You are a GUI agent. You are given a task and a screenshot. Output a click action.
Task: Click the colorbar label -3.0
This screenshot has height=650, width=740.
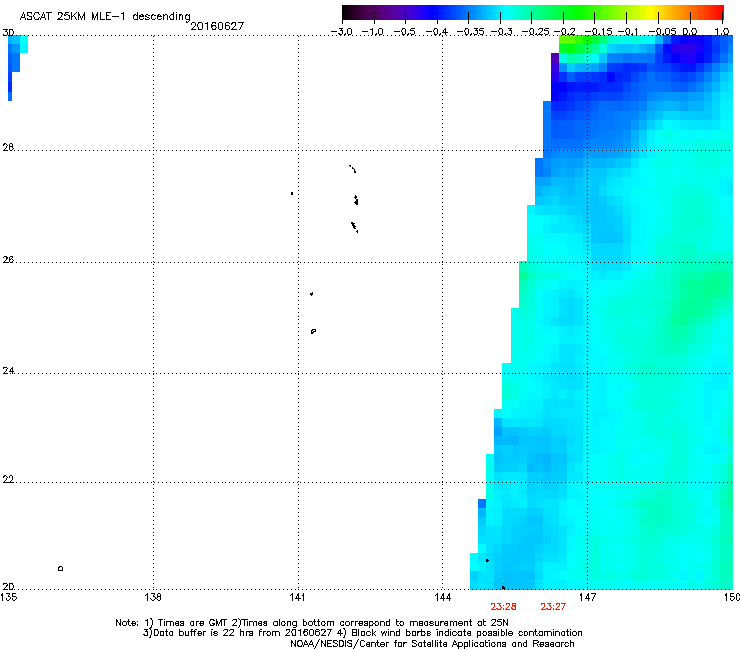341,32
